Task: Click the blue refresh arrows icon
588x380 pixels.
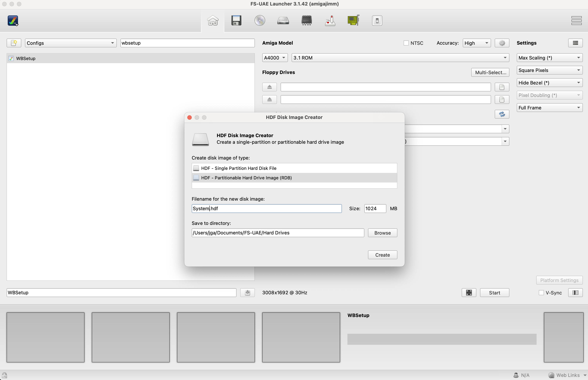Action: (x=502, y=114)
